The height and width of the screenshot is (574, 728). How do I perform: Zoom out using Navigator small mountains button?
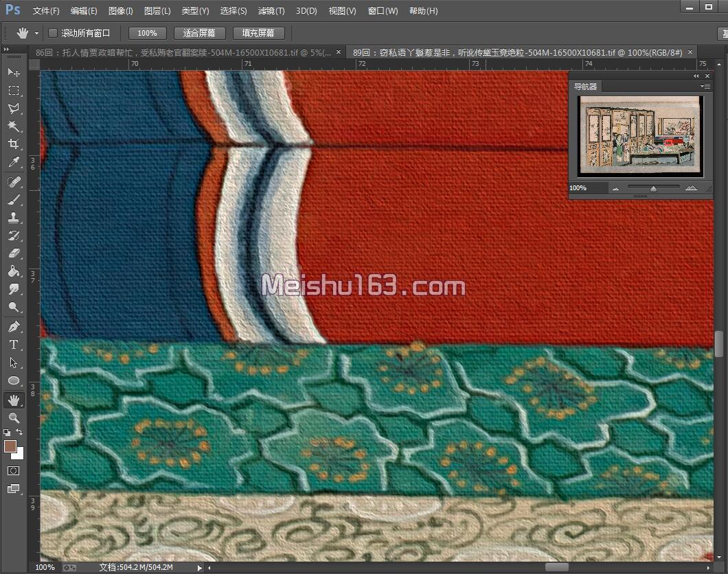615,188
